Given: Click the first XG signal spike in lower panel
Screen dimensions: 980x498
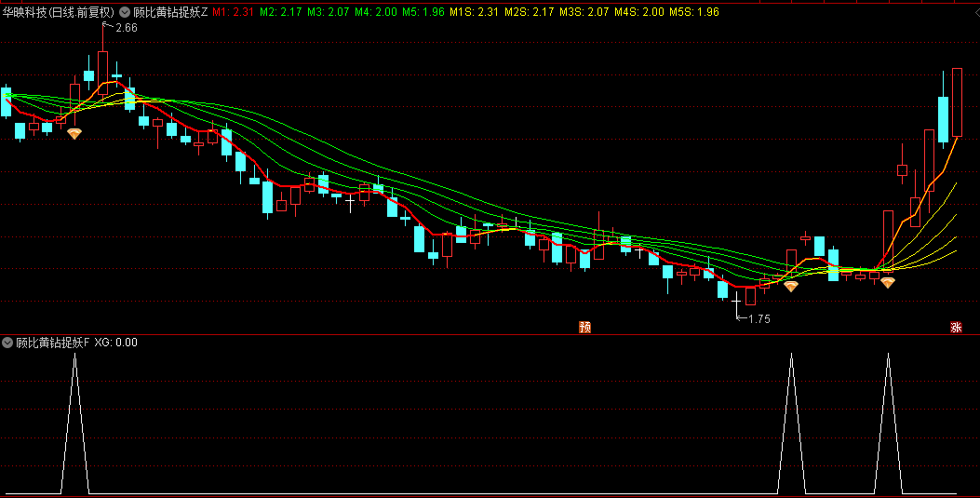Looking at the screenshot, I should tap(75, 424).
